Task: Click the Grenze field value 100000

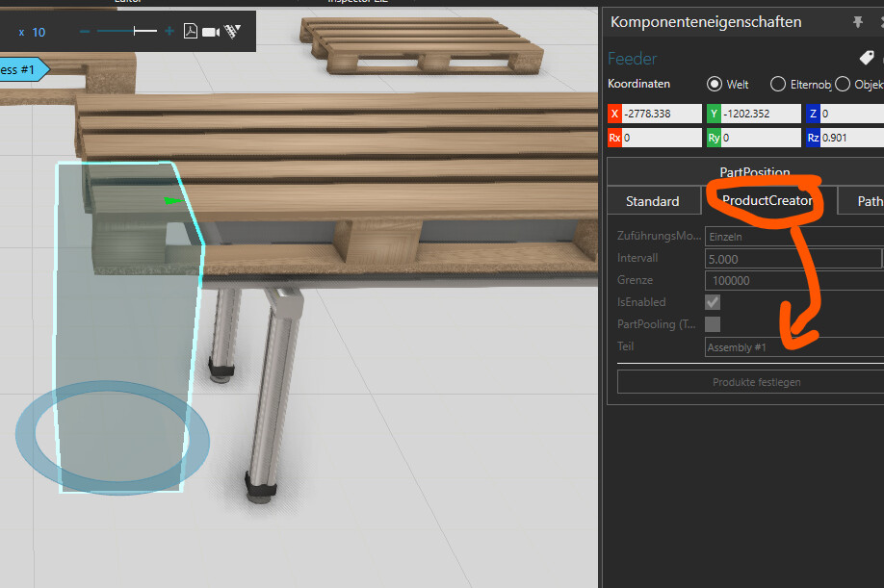Action: [x=794, y=280]
